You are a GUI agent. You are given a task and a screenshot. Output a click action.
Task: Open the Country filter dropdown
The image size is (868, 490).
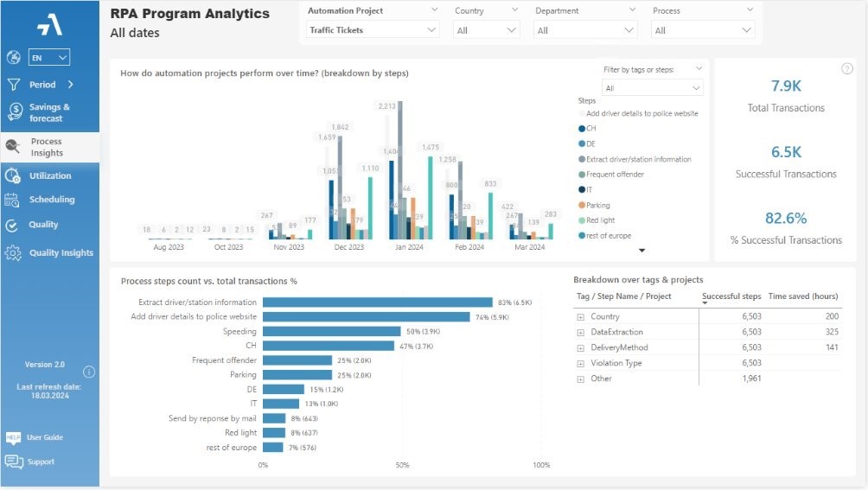(486, 30)
